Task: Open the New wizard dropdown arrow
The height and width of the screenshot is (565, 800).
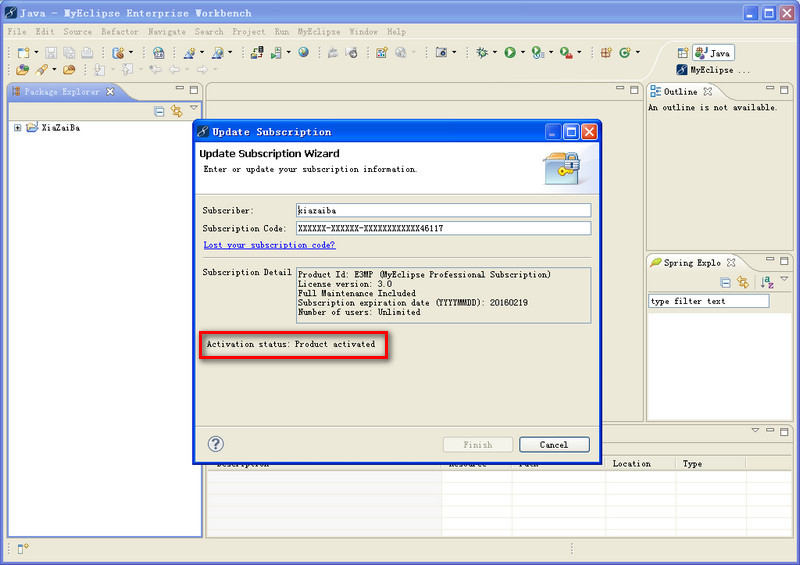Action: [36, 53]
